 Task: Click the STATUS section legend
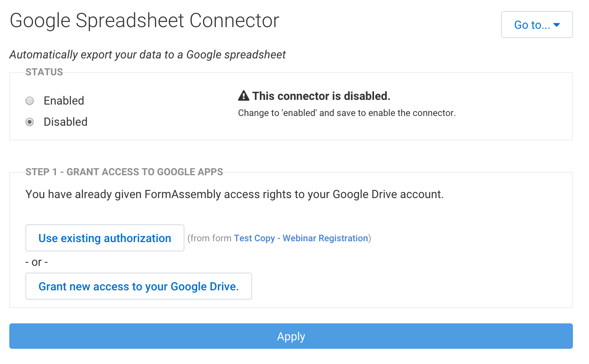(x=44, y=72)
